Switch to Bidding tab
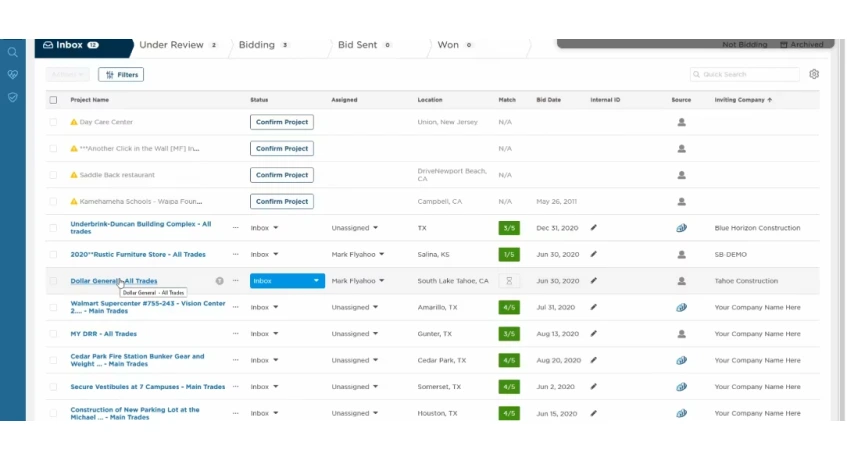 264,45
